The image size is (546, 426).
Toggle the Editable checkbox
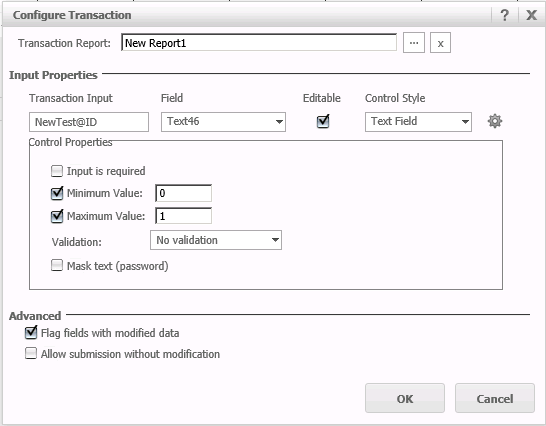(323, 121)
